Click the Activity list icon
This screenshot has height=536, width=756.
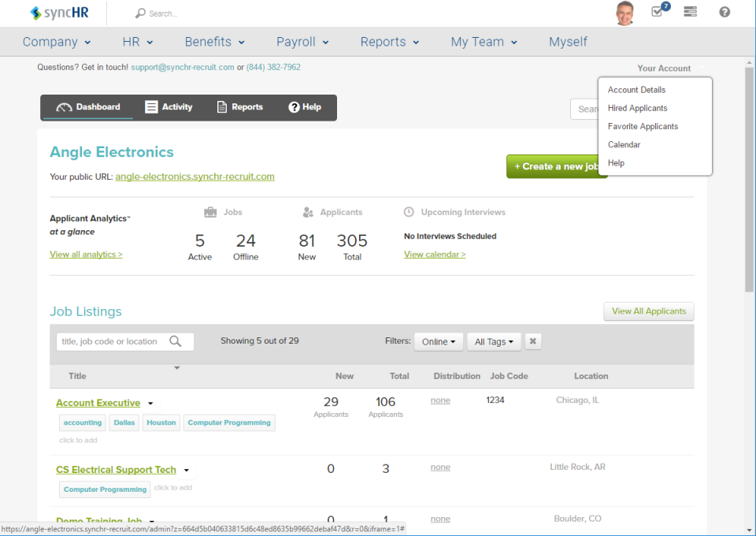click(x=151, y=107)
